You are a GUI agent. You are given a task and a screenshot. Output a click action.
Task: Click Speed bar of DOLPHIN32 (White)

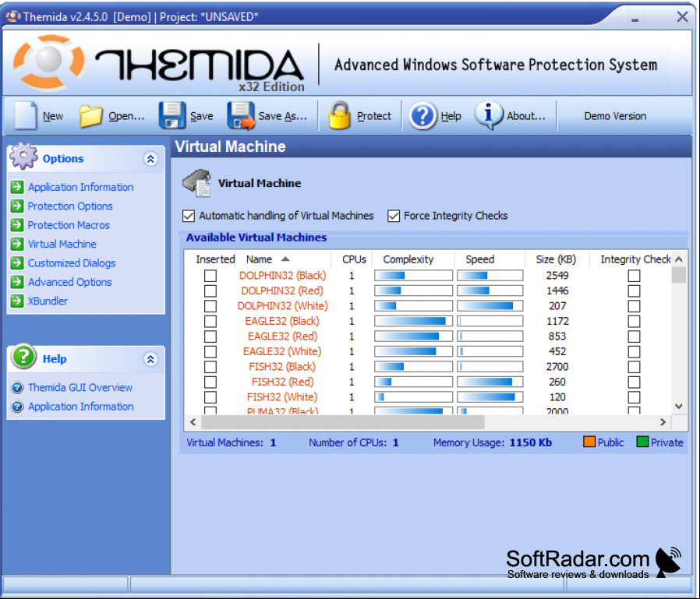tap(490, 306)
